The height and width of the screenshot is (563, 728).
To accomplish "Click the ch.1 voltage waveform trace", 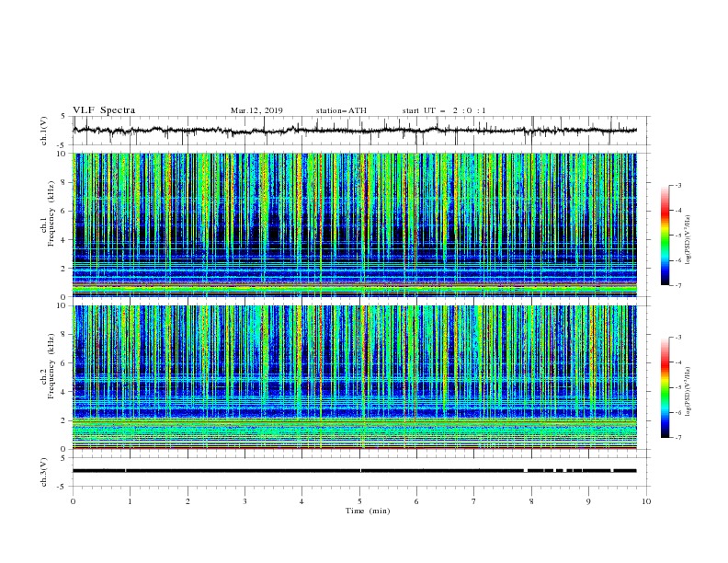I will pyautogui.click(x=354, y=131).
